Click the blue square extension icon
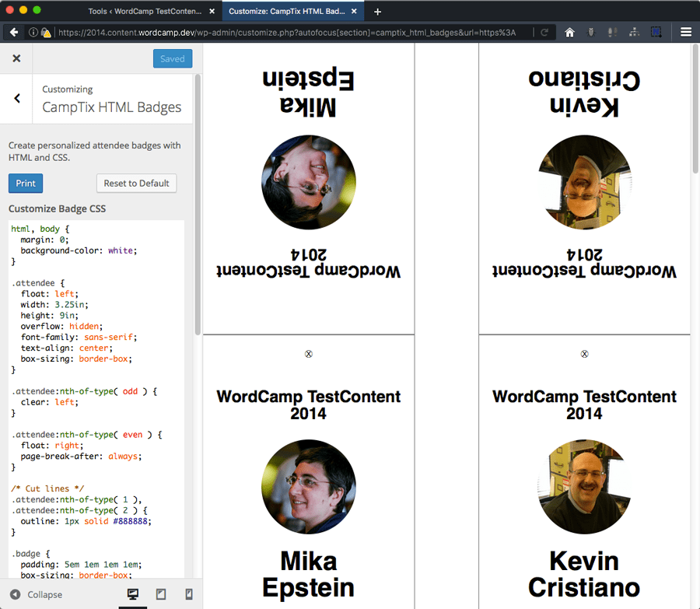This screenshot has width=700, height=609. pyautogui.click(x=656, y=32)
